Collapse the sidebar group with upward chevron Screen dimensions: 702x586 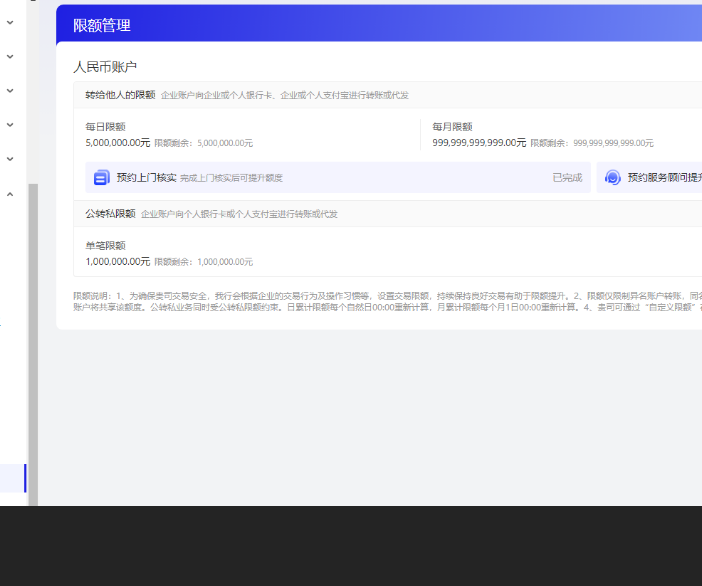pos(10,194)
